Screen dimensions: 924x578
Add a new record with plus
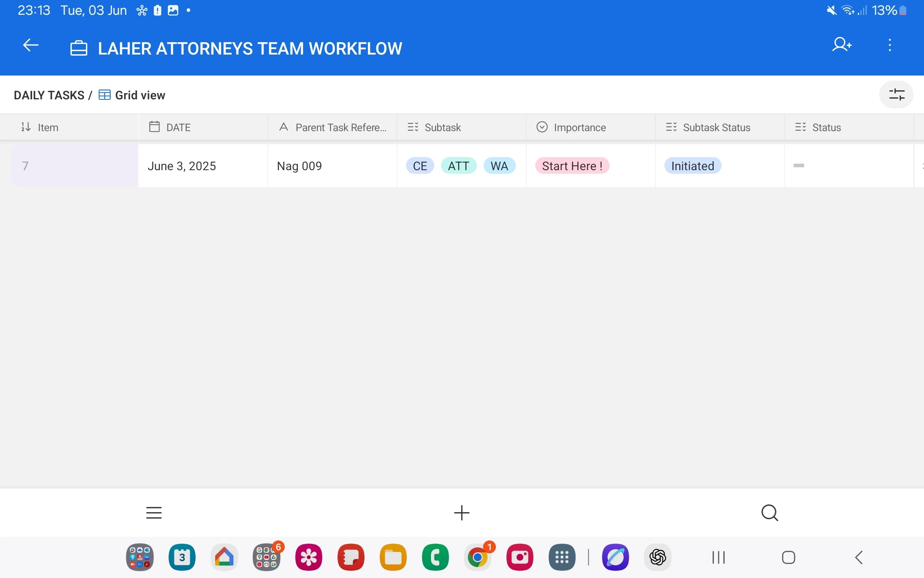(x=462, y=513)
